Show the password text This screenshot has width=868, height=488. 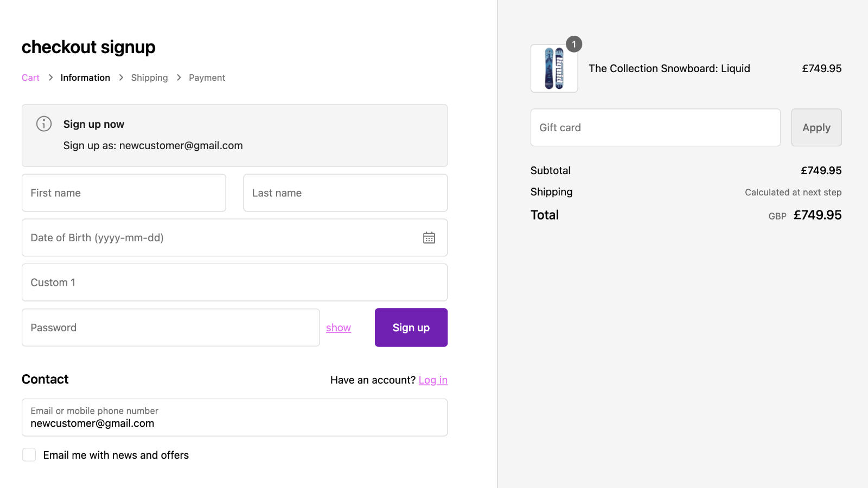tap(339, 328)
